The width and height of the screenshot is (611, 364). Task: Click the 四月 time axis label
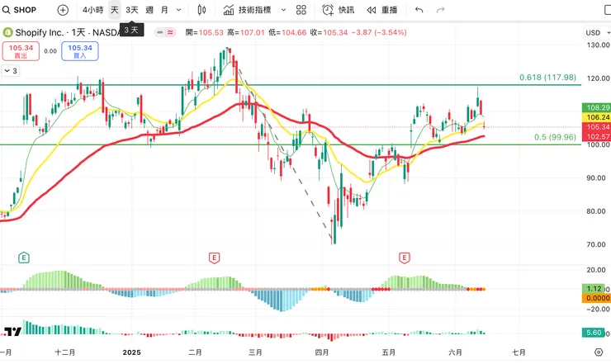click(x=322, y=352)
